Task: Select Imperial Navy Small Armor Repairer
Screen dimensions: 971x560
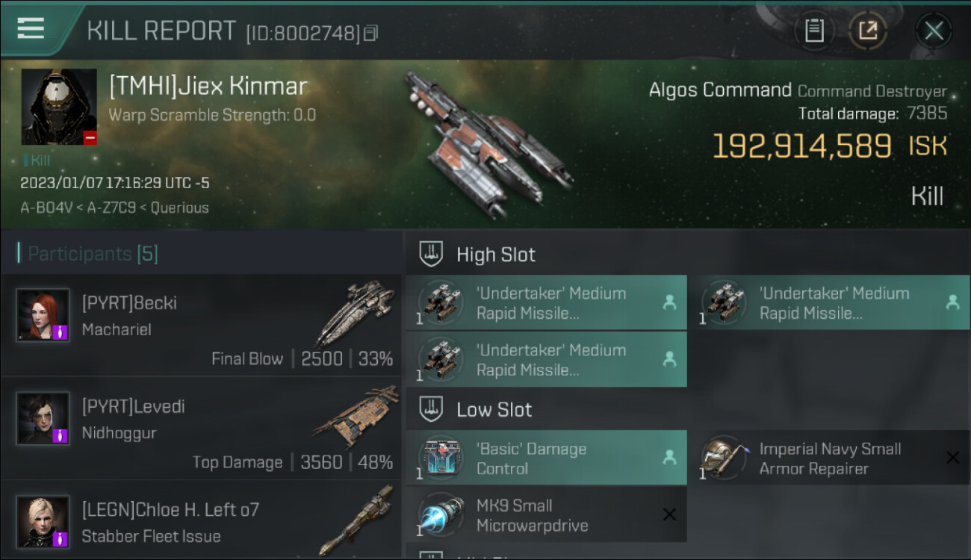Action: click(x=830, y=458)
